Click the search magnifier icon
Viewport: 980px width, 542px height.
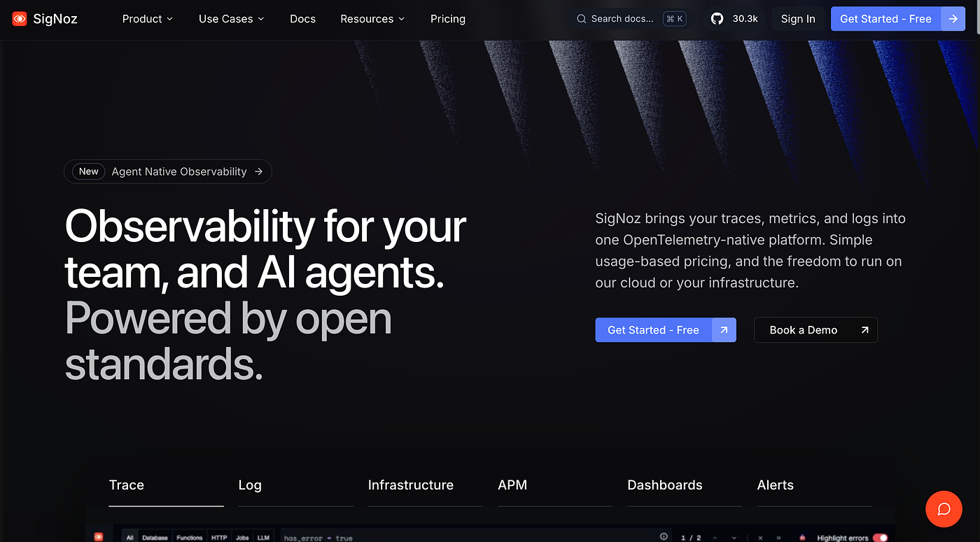(581, 19)
